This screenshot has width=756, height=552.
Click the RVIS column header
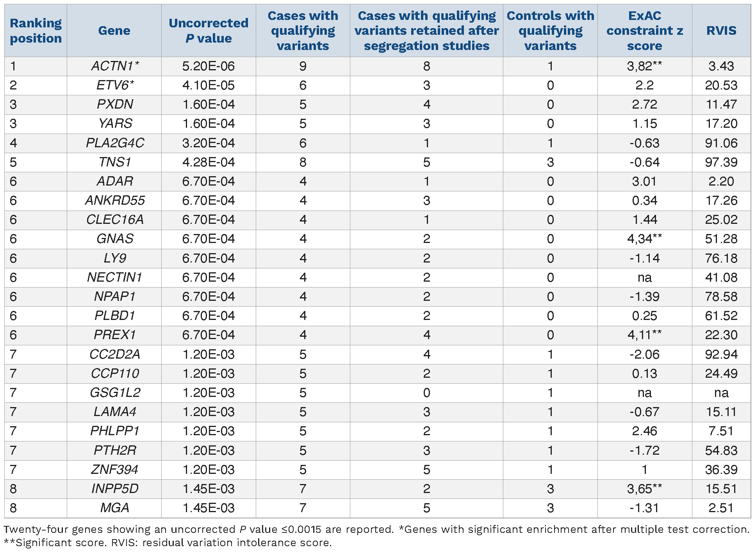pyautogui.click(x=721, y=30)
